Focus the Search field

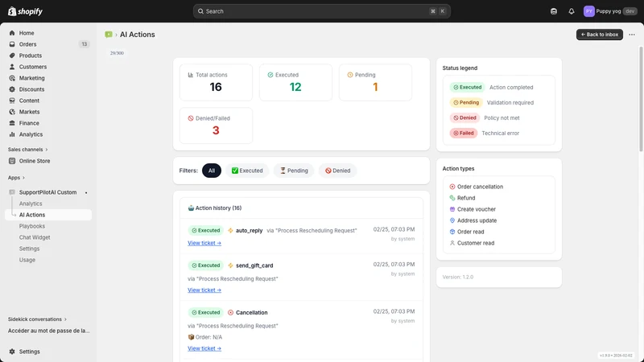pos(321,11)
